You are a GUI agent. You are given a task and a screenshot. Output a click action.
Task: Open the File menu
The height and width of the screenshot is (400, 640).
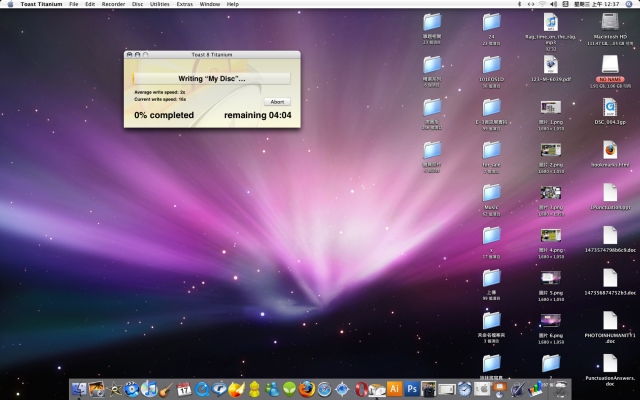tap(73, 4)
